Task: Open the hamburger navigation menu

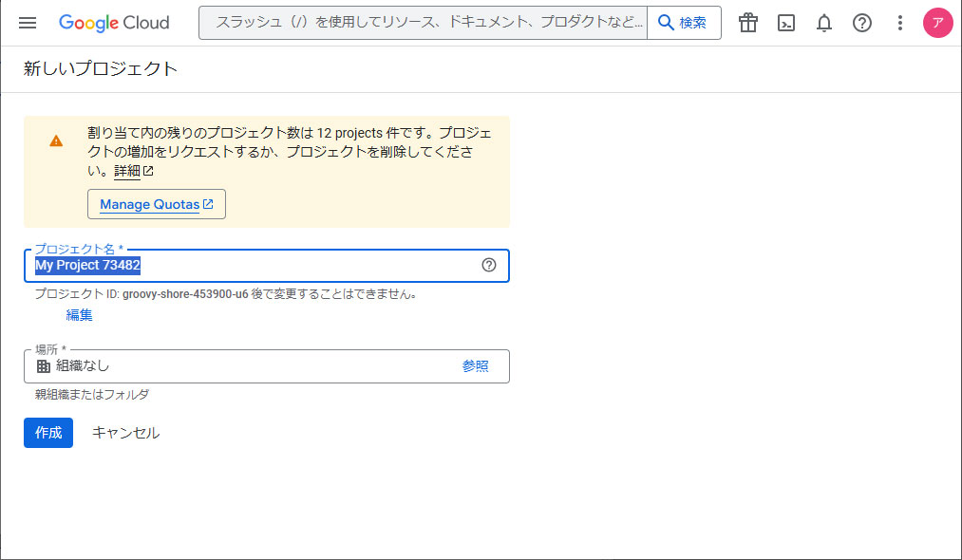Action: pyautogui.click(x=28, y=23)
